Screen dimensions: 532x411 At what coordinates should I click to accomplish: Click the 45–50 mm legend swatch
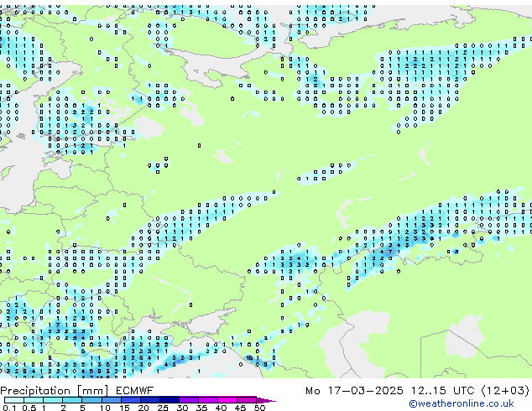point(247,400)
